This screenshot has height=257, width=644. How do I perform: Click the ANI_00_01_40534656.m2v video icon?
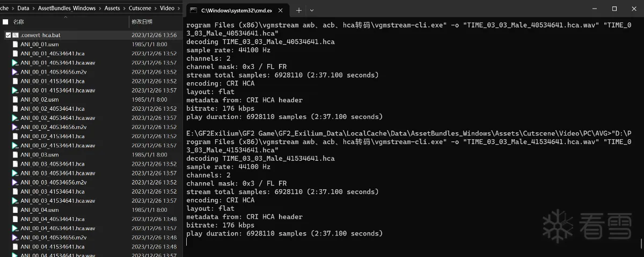coord(16,72)
